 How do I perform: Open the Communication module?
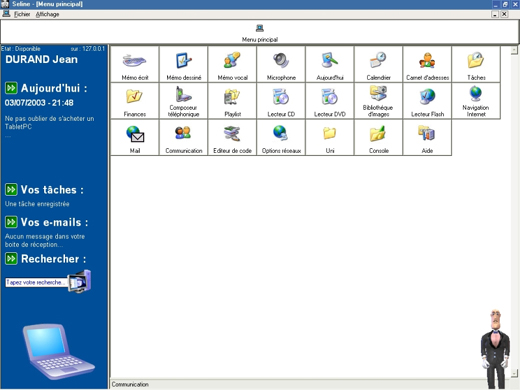click(183, 138)
